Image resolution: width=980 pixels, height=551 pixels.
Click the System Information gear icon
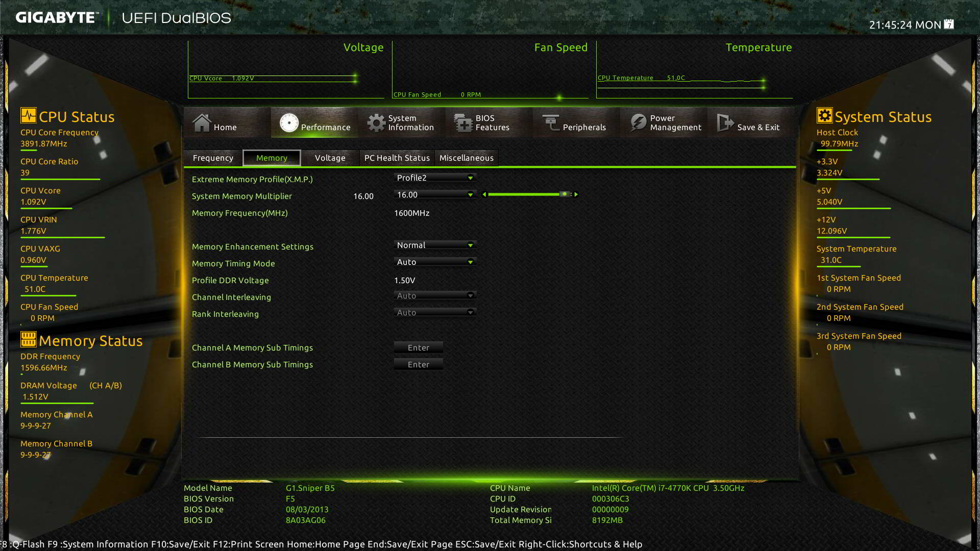(x=376, y=122)
